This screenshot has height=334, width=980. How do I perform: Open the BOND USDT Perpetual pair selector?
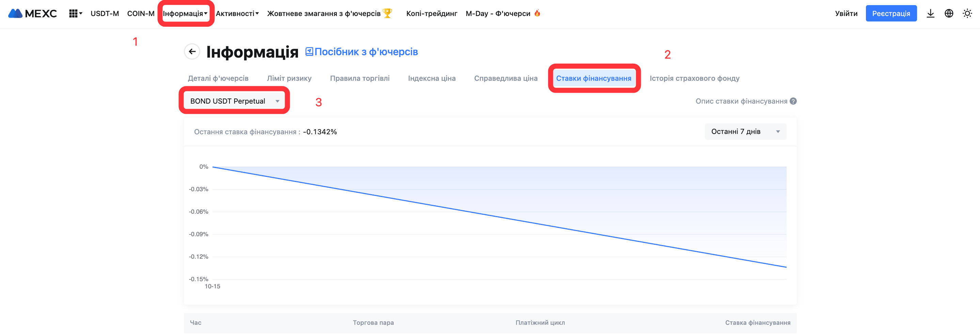[x=234, y=101]
